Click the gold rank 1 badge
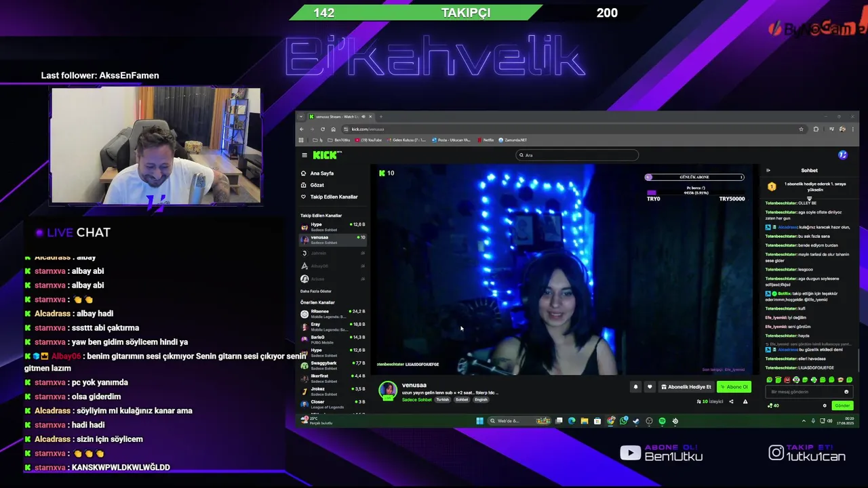This screenshot has width=868, height=488. point(772,186)
